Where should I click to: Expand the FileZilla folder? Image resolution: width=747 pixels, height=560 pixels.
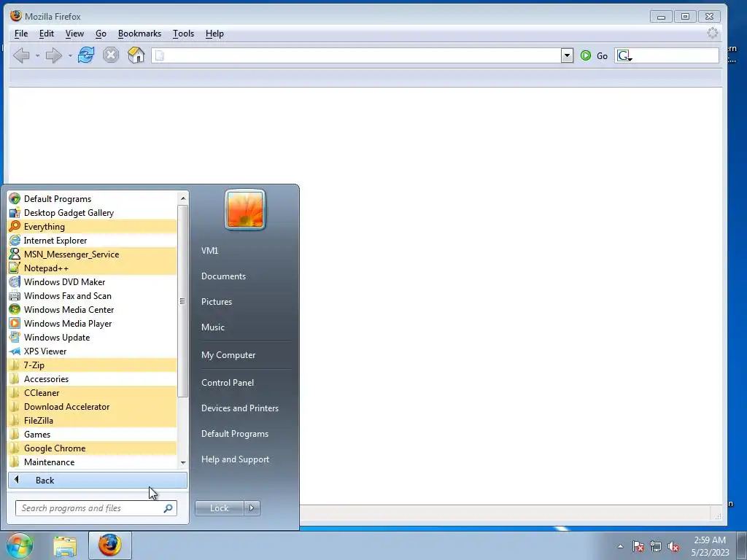(x=93, y=421)
